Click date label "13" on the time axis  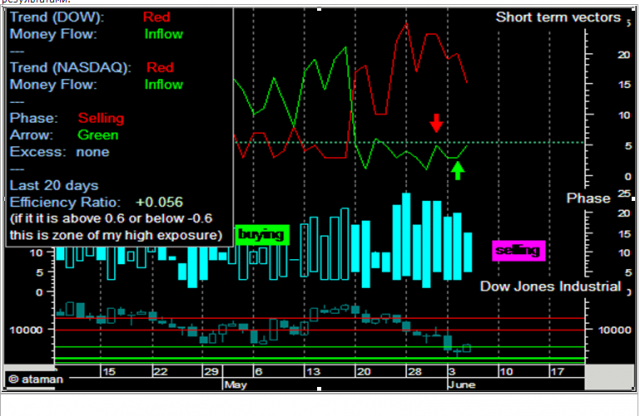[313, 372]
